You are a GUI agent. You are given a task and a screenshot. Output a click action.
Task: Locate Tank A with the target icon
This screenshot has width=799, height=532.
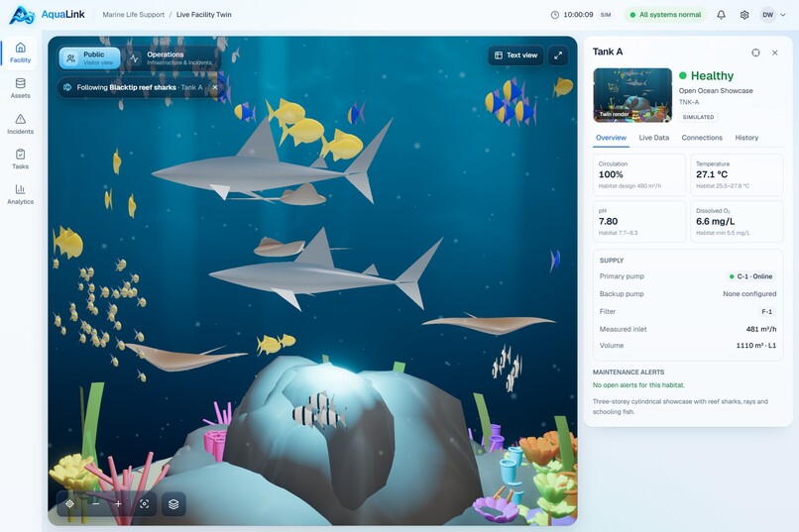point(755,53)
